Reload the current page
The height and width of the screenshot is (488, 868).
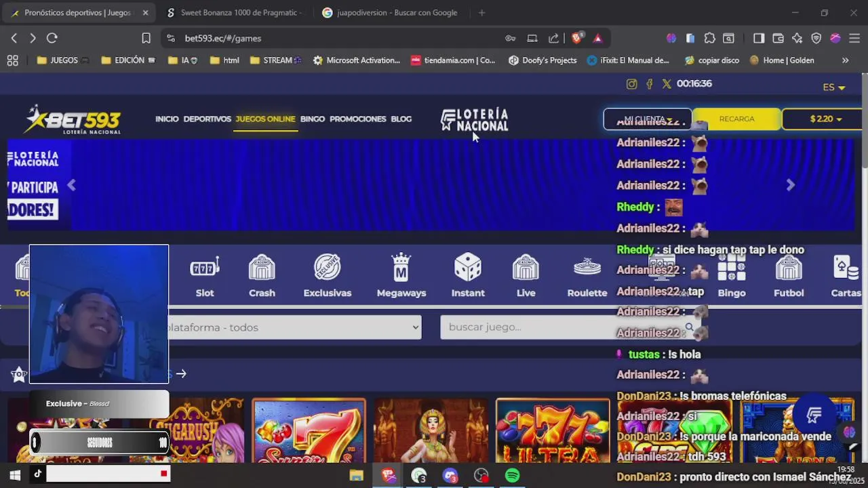point(52,38)
